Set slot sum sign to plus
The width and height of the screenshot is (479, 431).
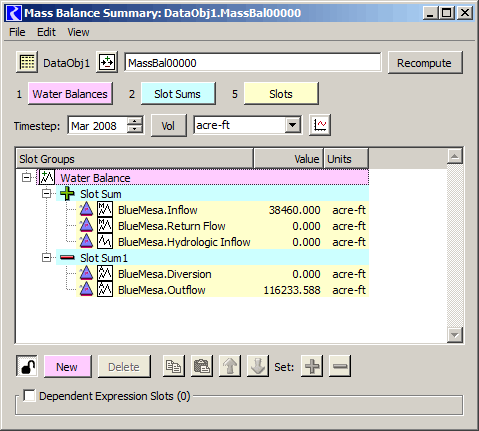pyautogui.click(x=312, y=366)
